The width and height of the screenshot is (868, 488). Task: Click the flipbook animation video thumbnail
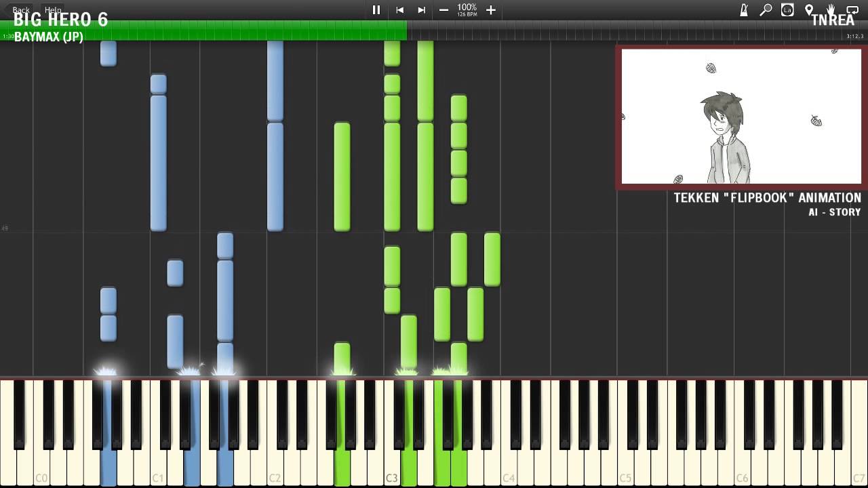tap(741, 117)
